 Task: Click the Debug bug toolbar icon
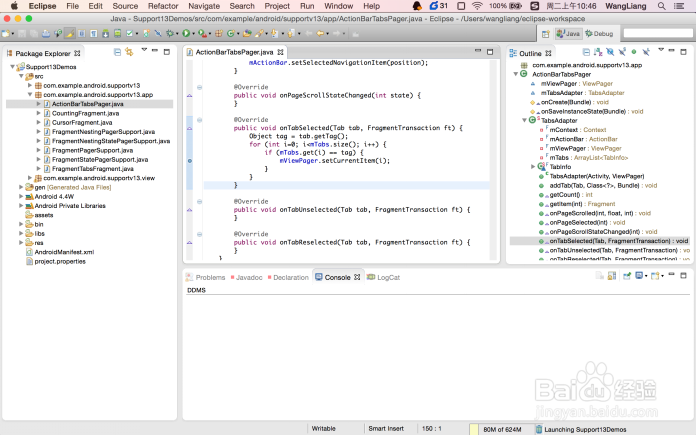click(x=170, y=33)
